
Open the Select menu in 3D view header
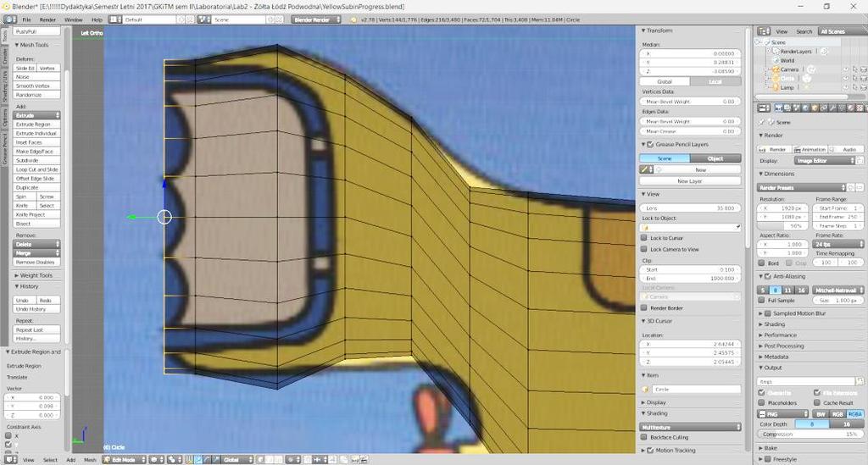coord(50,459)
